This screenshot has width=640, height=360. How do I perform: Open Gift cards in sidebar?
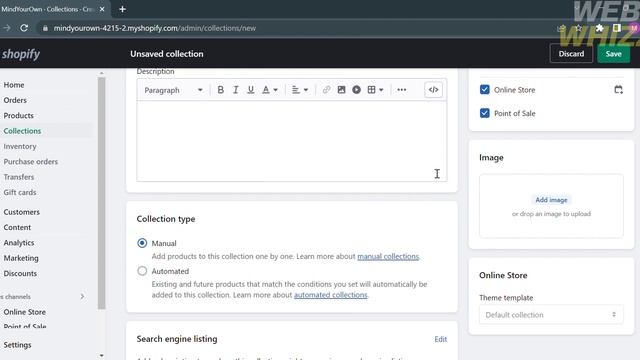tap(20, 192)
